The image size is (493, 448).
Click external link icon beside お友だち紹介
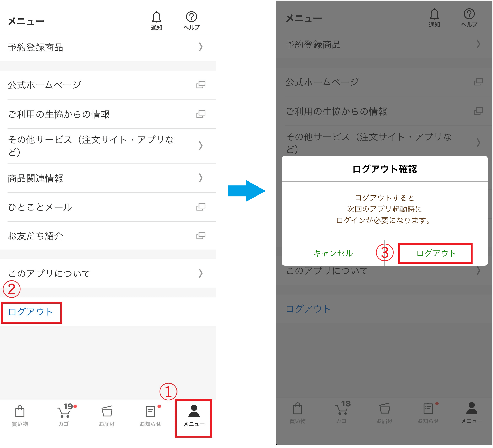click(x=201, y=236)
